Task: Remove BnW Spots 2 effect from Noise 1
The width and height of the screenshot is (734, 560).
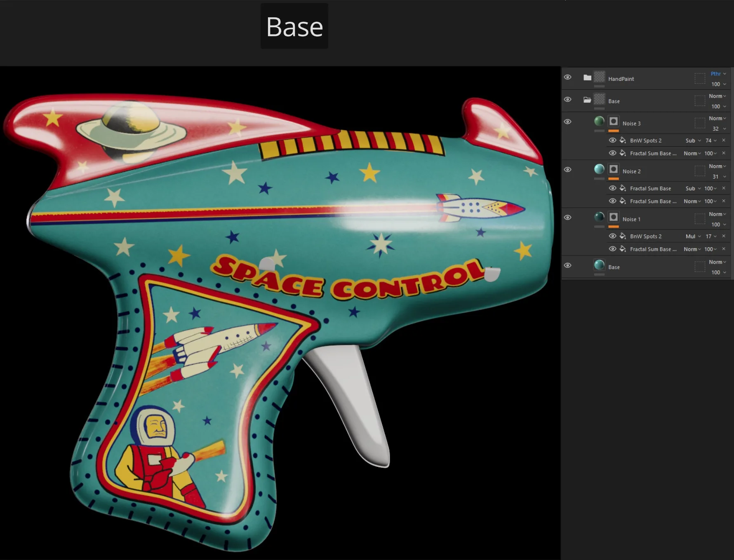Action: pyautogui.click(x=724, y=236)
